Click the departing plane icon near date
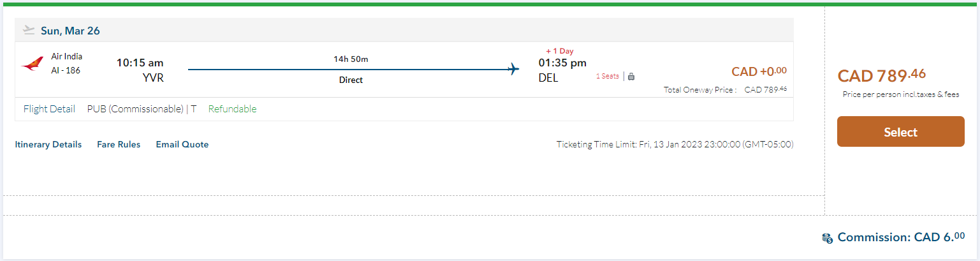The height and width of the screenshot is (261, 980). 29,30
